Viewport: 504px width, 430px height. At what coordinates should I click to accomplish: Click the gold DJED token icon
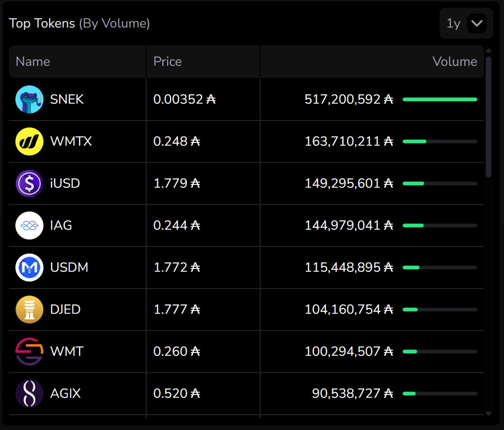click(x=29, y=310)
